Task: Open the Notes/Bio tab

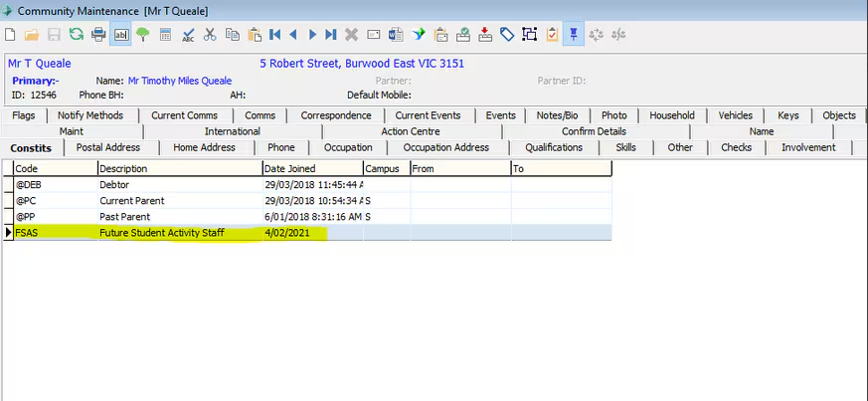Action: coord(557,115)
